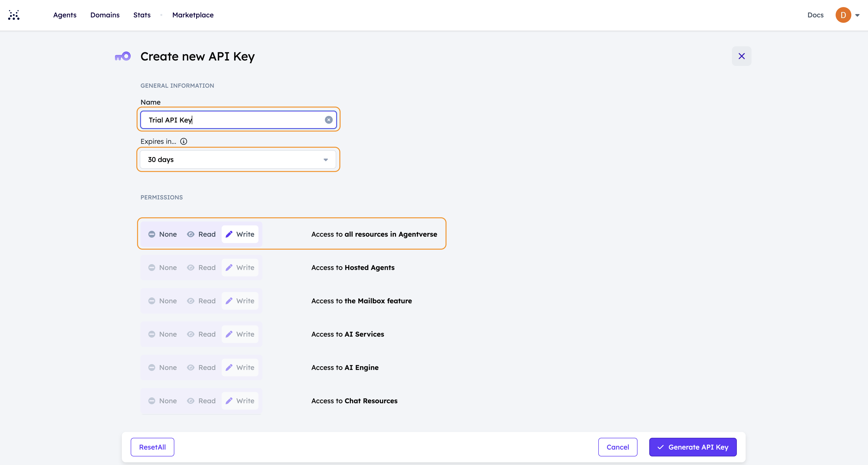Clear the Name field with the x icon
The width and height of the screenshot is (868, 465).
(329, 120)
